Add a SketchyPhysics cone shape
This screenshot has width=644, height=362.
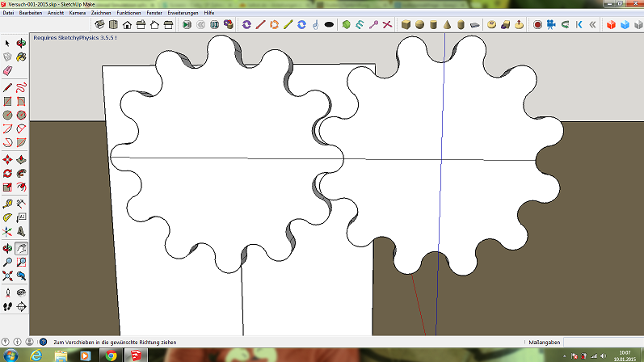(x=446, y=25)
